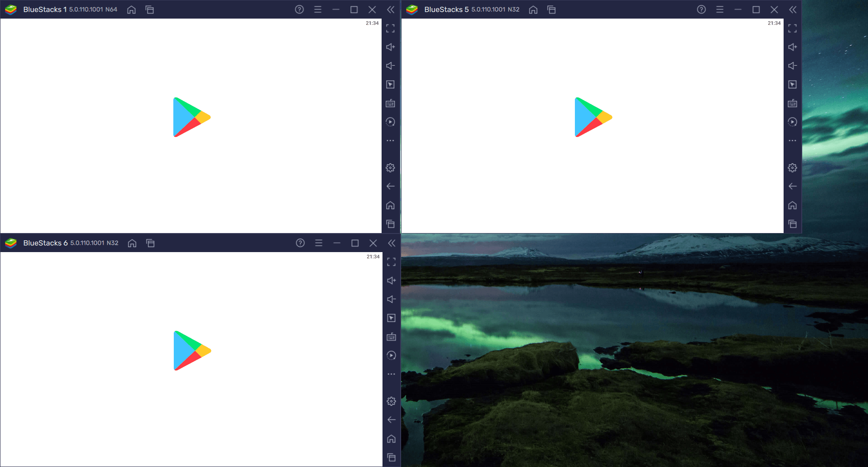Increase volume in BlueStacks 1 sidebar
Viewport: 868px width, 467px height.
click(390, 47)
